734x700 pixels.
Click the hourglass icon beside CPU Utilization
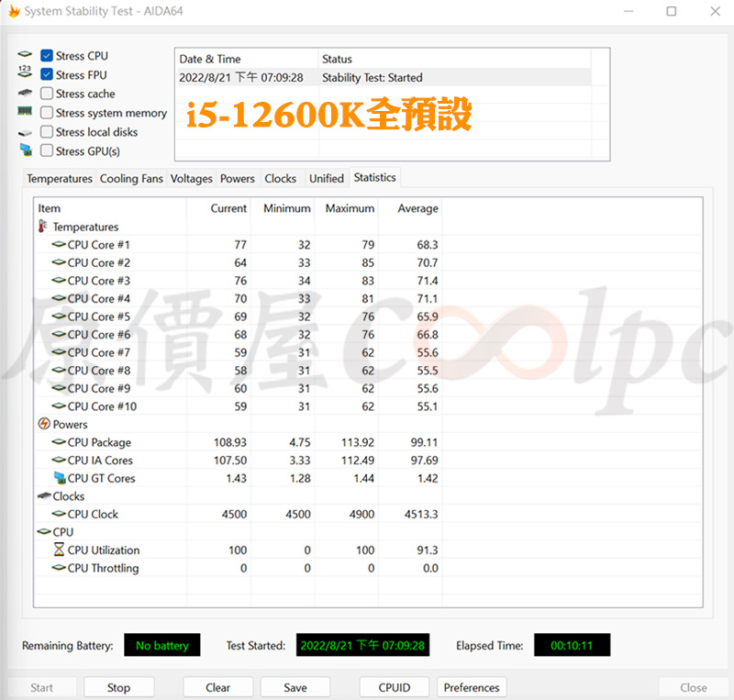pos(59,550)
